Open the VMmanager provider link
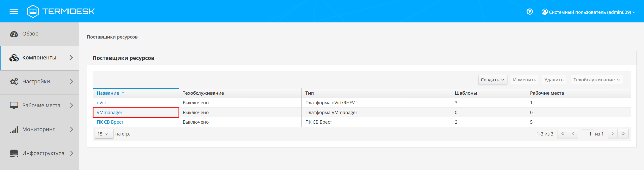644x170 pixels. tap(109, 113)
